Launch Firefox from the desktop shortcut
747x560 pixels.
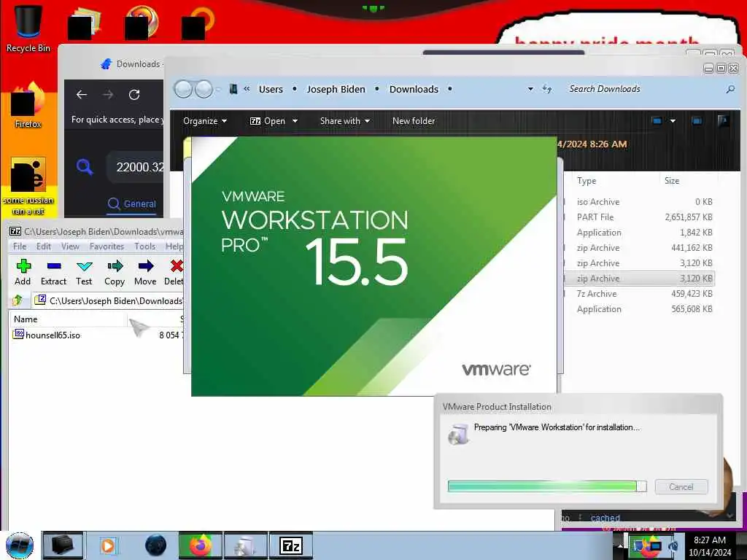pos(28,106)
